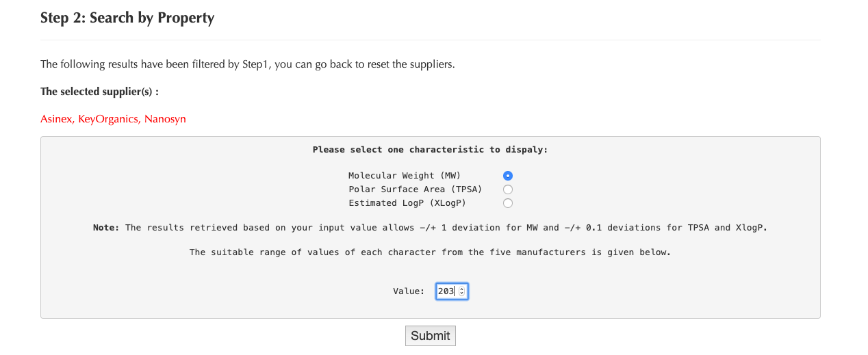Click the "suitable range of values" sentence

[430, 252]
